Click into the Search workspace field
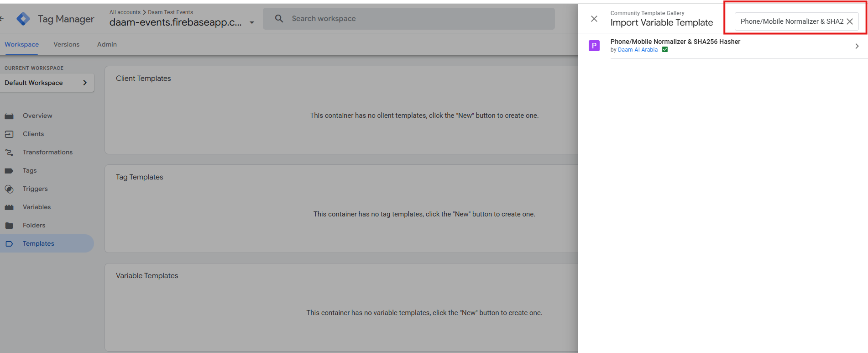Viewport: 868px width, 353px height. (x=409, y=19)
